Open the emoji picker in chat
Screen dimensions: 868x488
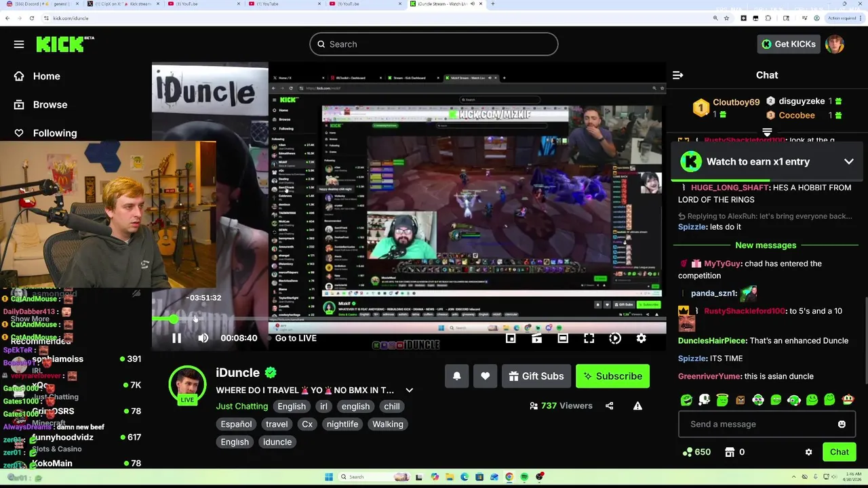tap(842, 424)
